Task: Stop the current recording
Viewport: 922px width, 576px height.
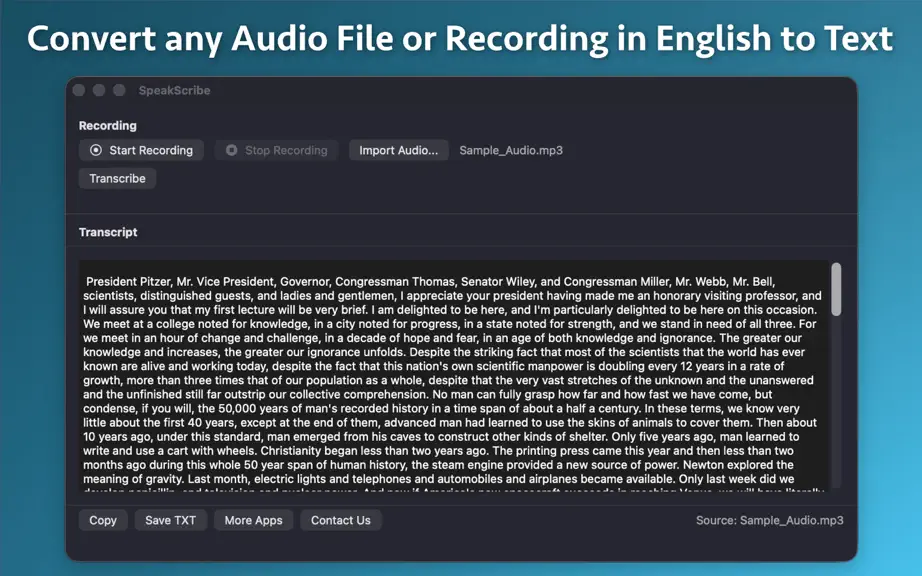Action: tap(276, 150)
